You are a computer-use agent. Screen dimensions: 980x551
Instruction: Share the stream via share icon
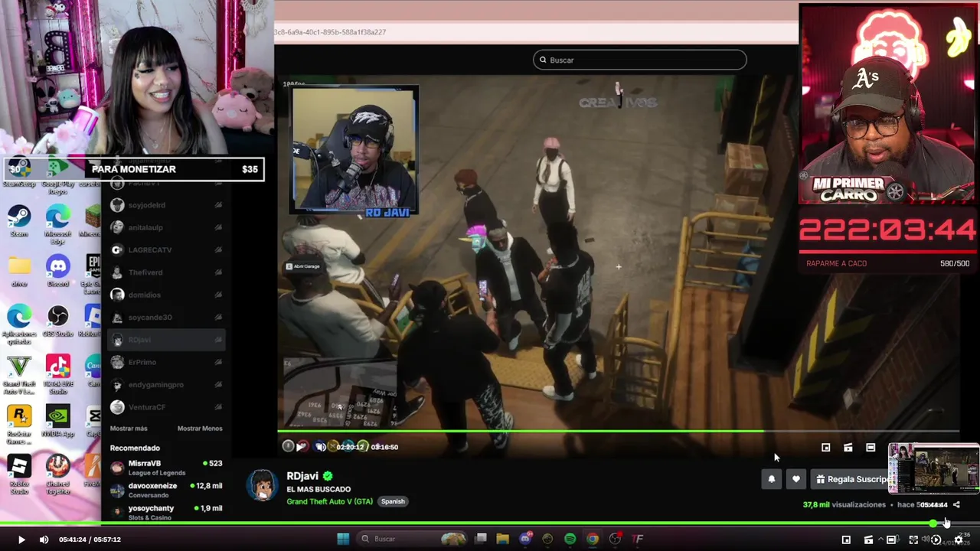click(x=956, y=505)
